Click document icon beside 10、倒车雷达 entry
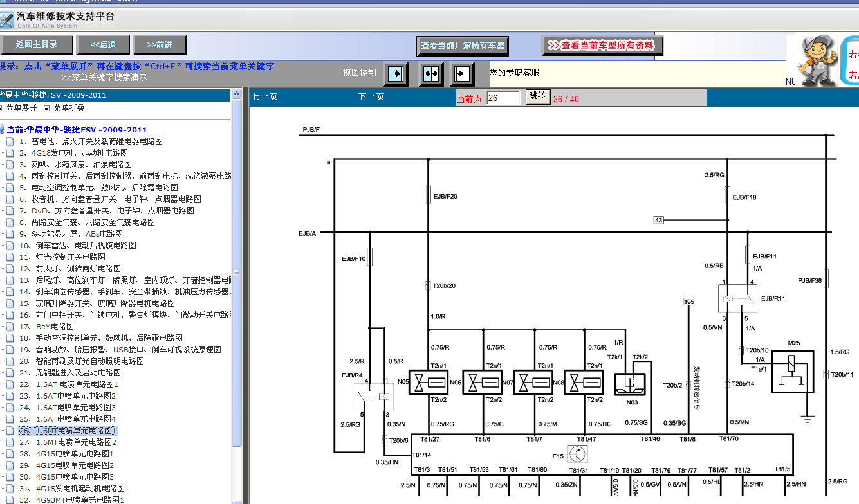Screen dimensions: 859x504 pyautogui.click(x=10, y=246)
